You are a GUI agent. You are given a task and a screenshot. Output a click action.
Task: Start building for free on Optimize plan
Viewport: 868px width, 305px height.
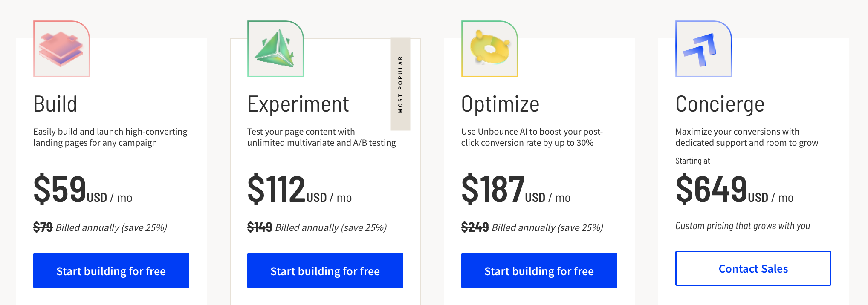tap(539, 271)
